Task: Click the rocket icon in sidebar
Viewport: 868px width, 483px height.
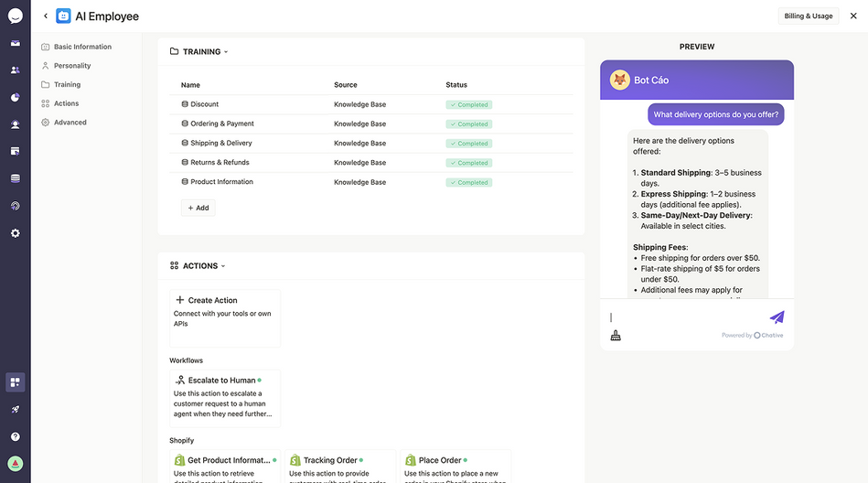Action: [x=15, y=409]
